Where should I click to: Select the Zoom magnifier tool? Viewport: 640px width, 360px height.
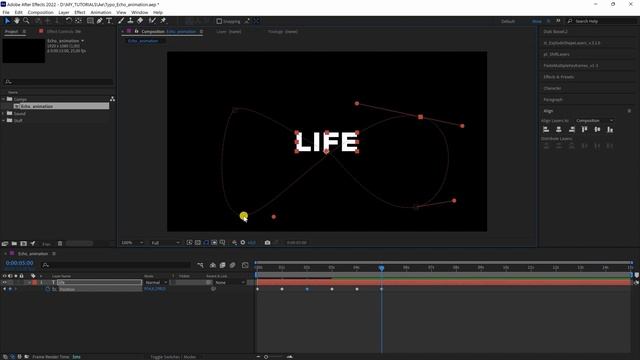click(26, 21)
